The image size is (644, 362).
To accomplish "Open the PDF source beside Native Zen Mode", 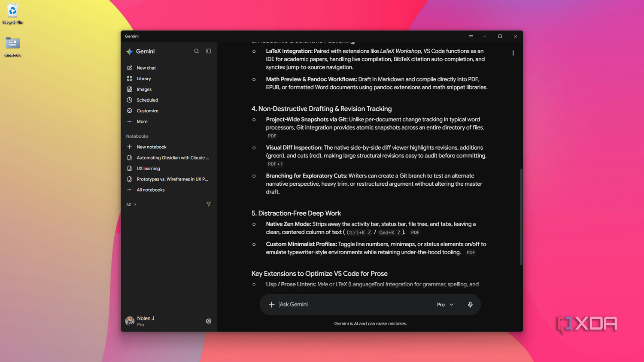I will click(415, 232).
